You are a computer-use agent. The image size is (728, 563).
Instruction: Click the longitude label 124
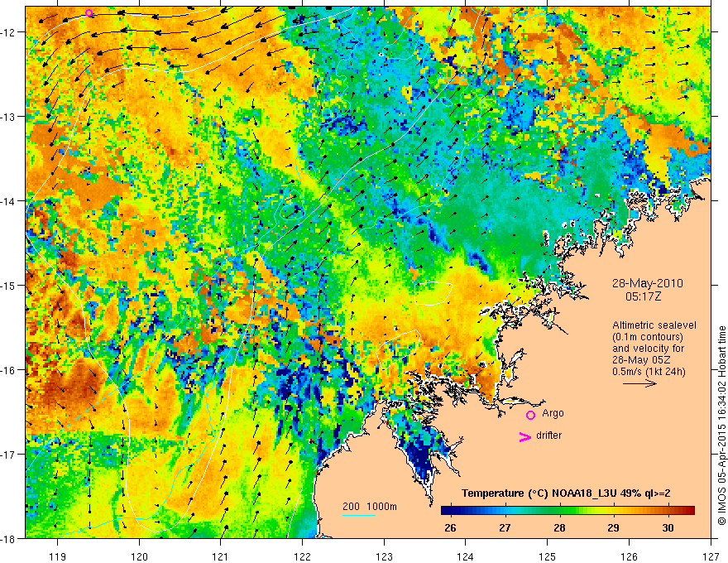[466, 556]
